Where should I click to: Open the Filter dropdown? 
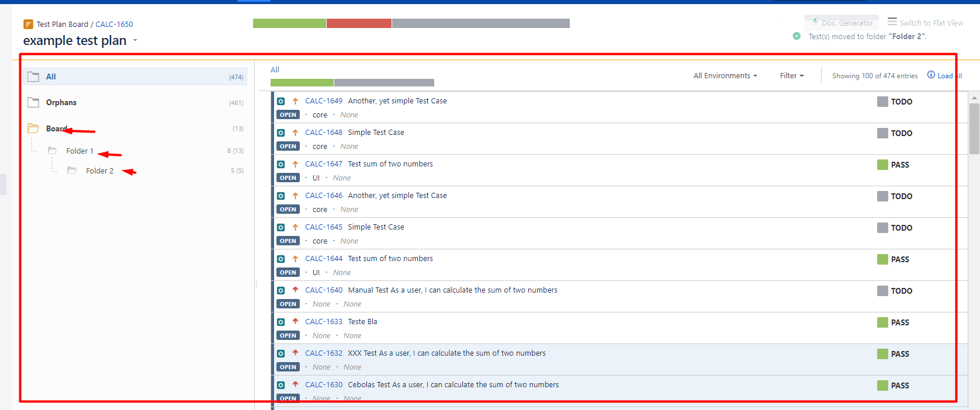tap(791, 76)
